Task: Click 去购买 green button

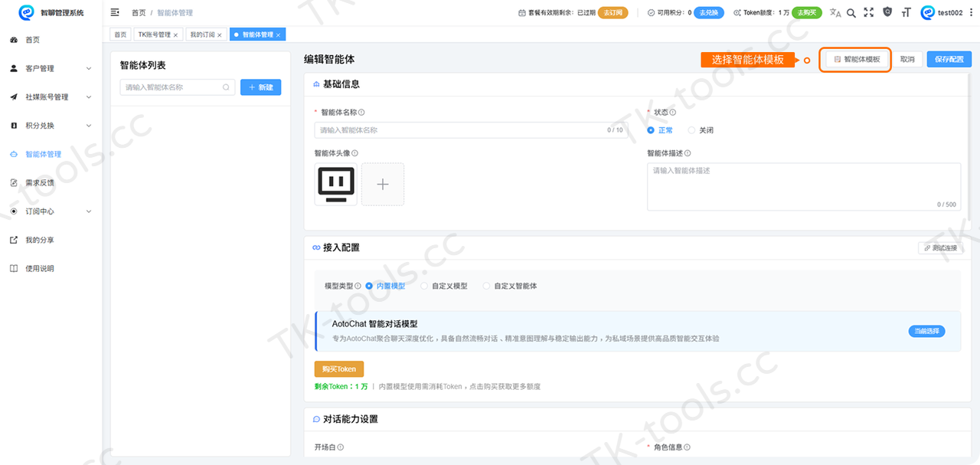Action: [807, 13]
